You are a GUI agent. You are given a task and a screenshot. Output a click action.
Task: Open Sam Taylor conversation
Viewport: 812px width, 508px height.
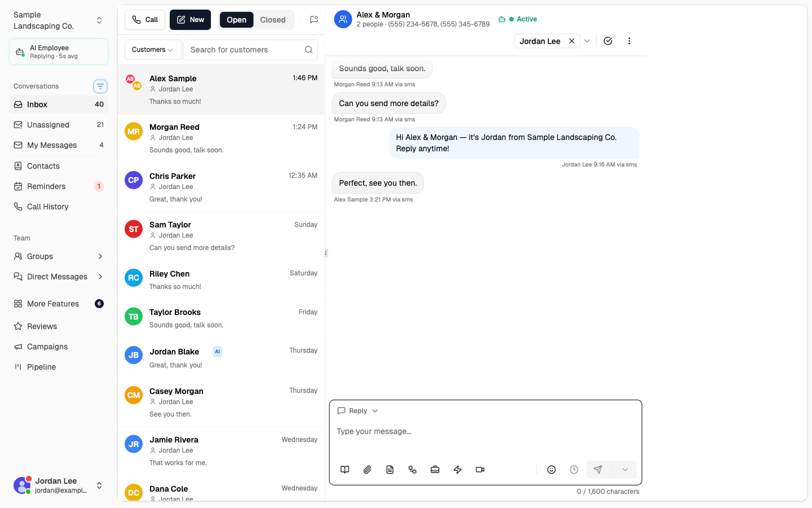click(221, 236)
